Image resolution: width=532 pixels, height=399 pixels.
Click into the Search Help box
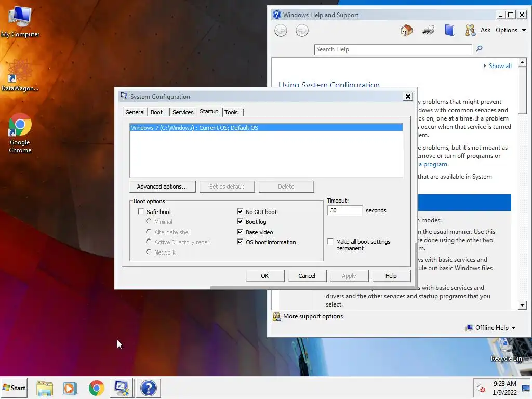click(393, 49)
